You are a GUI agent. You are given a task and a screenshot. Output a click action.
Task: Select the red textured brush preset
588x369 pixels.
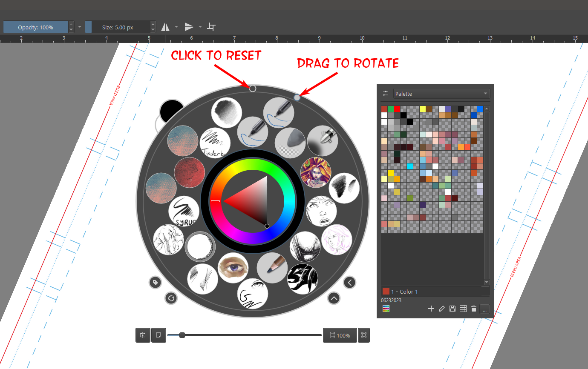(x=190, y=172)
